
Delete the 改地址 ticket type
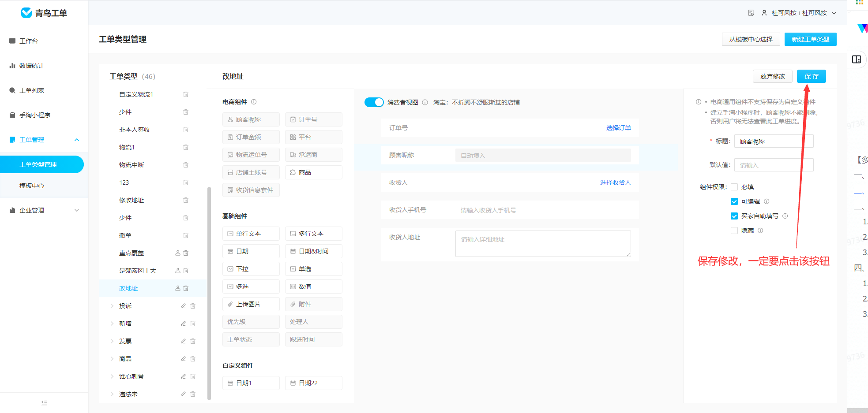tap(186, 288)
